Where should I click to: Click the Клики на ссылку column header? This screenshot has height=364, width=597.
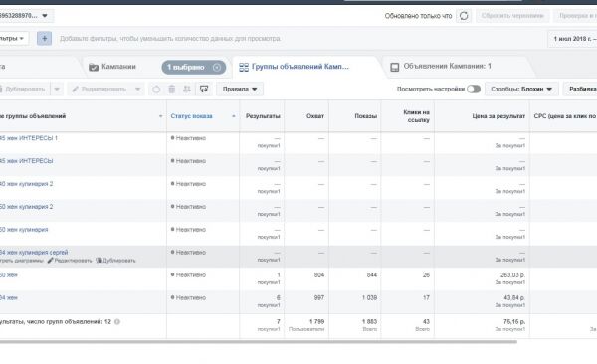pos(416,116)
